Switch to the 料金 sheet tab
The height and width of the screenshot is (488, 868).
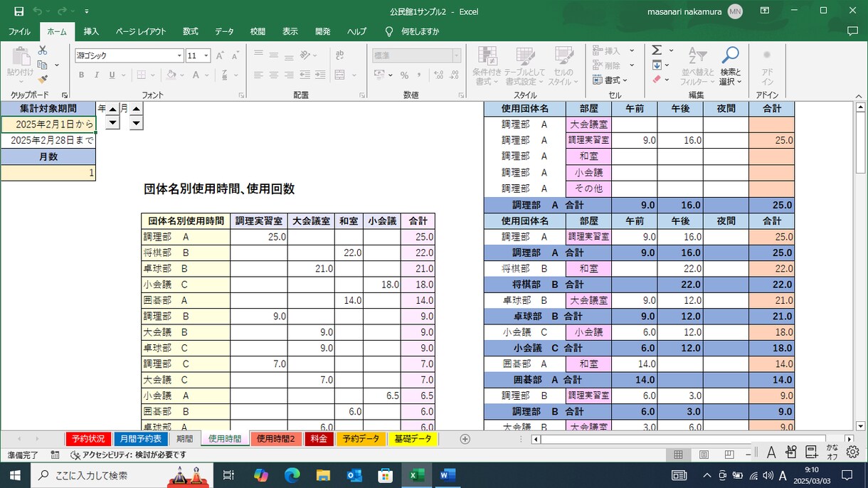pyautogui.click(x=318, y=439)
